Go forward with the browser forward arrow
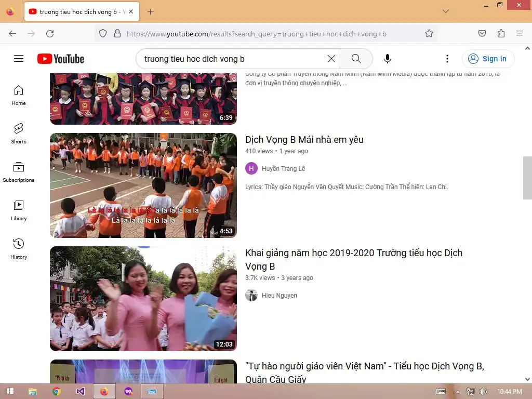Screen dimensions: 532x399 point(31,34)
